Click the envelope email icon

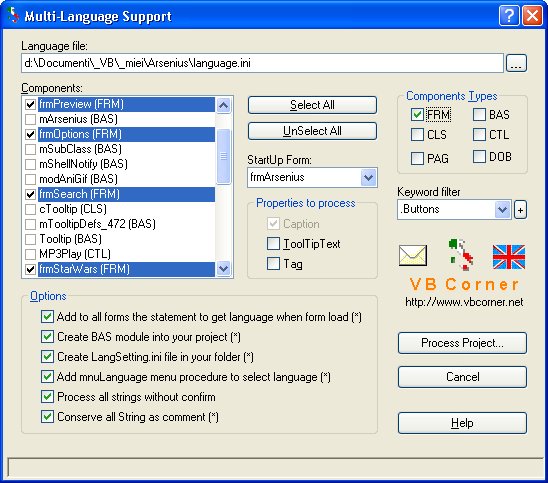click(413, 255)
